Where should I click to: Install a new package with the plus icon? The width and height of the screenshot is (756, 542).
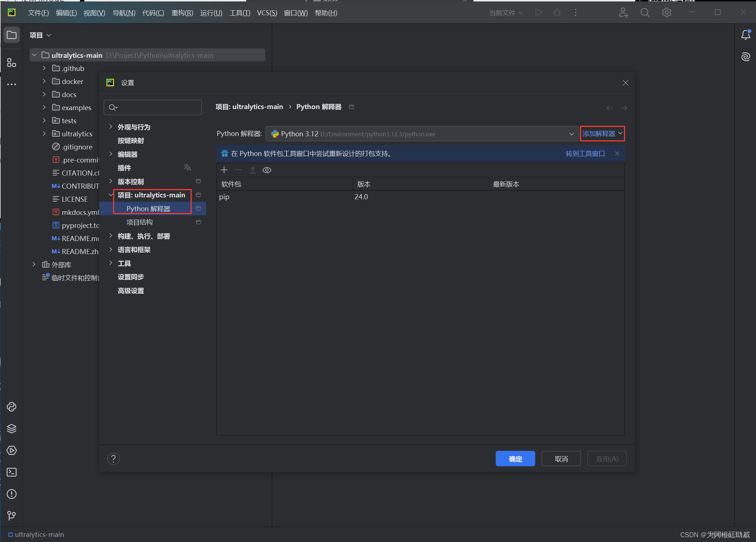click(x=224, y=170)
